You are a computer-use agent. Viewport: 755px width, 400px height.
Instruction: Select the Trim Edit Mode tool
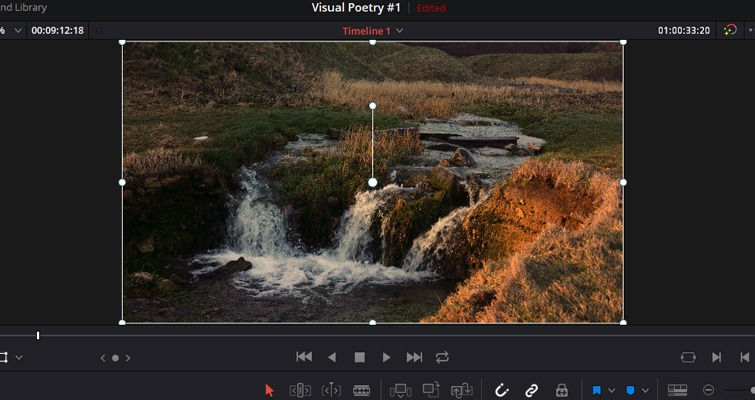299,390
